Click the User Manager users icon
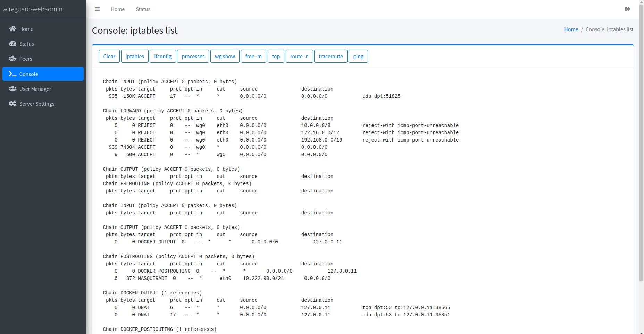The width and height of the screenshot is (644, 334). pos(13,89)
